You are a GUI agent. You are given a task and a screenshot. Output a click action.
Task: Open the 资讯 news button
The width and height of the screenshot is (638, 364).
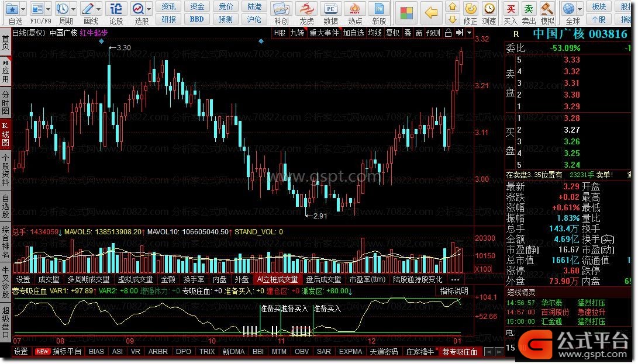(168, 6)
